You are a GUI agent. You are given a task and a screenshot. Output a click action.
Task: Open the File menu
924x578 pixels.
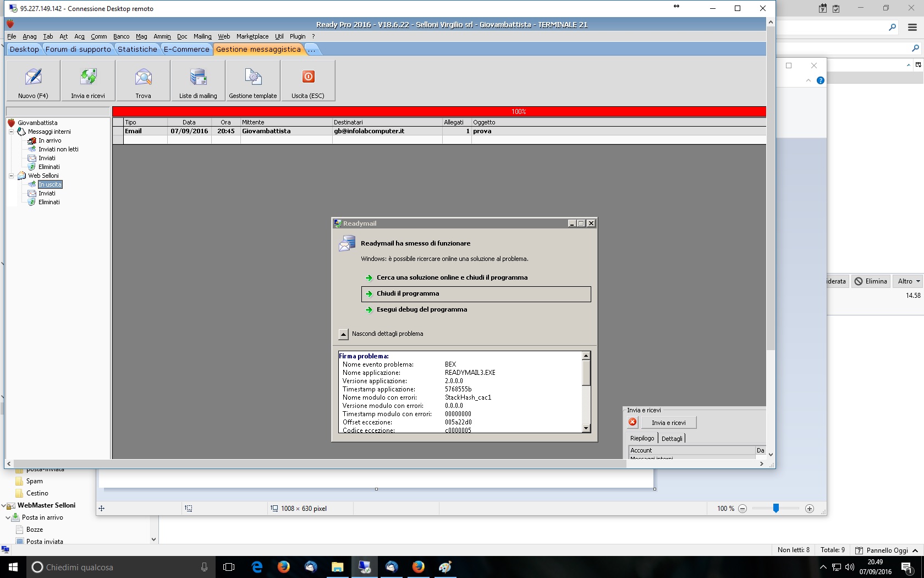(12, 36)
